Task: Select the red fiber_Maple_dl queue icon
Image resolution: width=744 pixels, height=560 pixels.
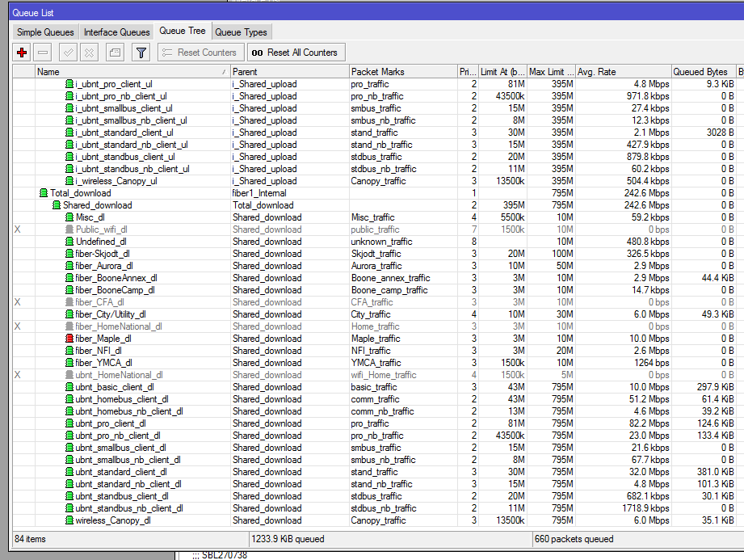Action: [69, 339]
